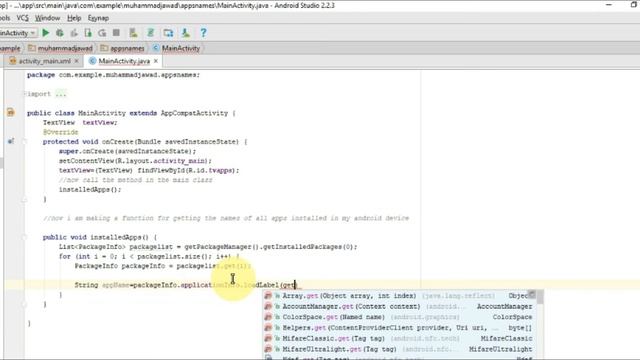Click the gutter icon beside class MainActivity
640x360 pixels.
(x=11, y=112)
